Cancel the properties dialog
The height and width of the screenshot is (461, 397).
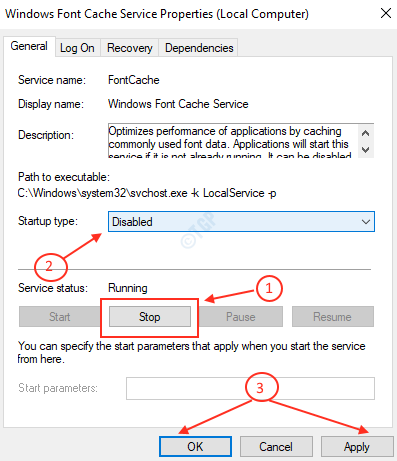pos(276,447)
